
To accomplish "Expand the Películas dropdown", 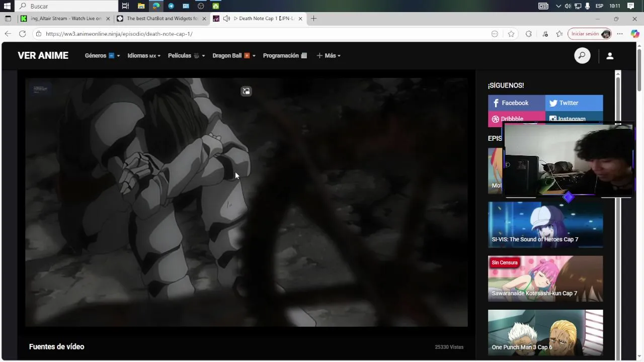I will (187, 56).
